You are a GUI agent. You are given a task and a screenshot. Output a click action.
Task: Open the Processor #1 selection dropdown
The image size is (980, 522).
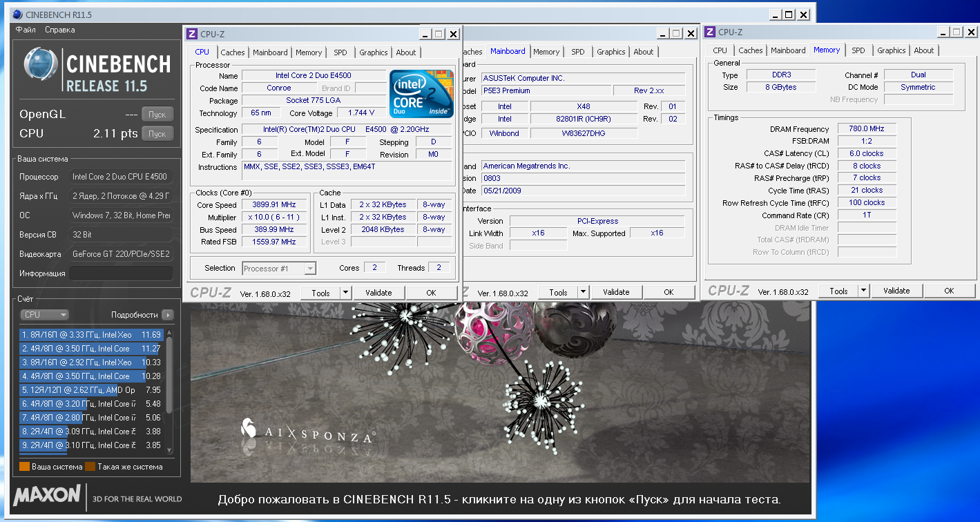[279, 269]
